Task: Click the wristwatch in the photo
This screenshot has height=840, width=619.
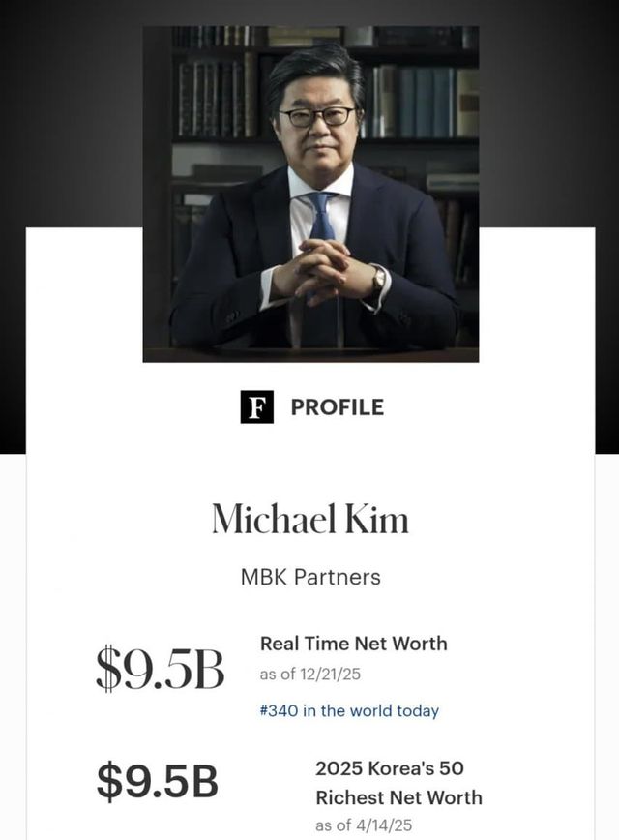Action: pos(379,280)
